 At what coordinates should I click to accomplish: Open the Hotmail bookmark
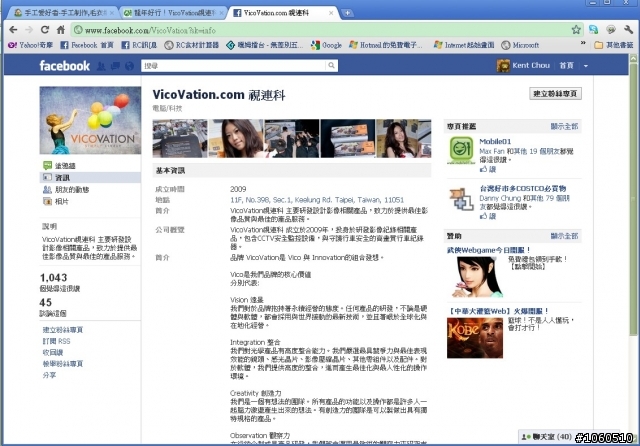(386, 45)
